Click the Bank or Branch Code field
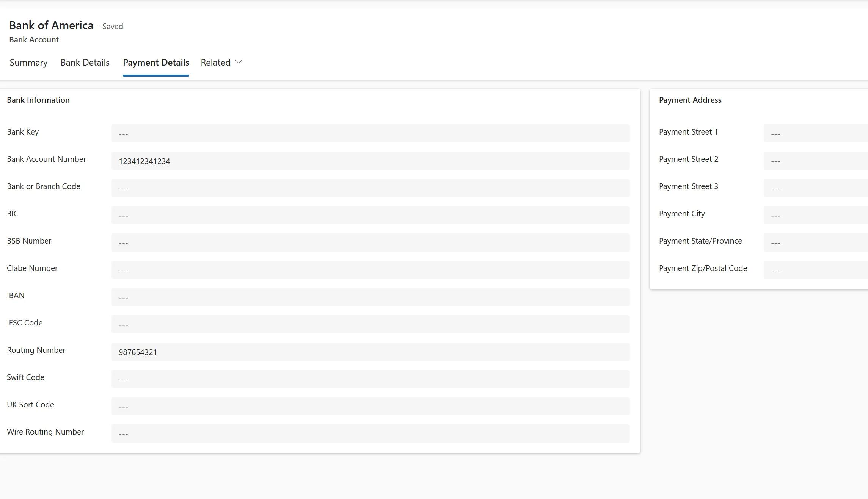The image size is (868, 499). (x=370, y=188)
